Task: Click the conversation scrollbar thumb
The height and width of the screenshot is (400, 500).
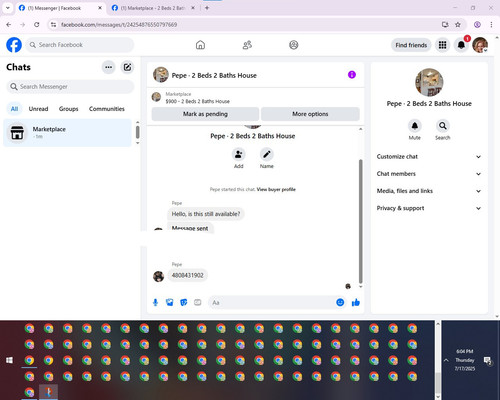Action: [x=361, y=221]
